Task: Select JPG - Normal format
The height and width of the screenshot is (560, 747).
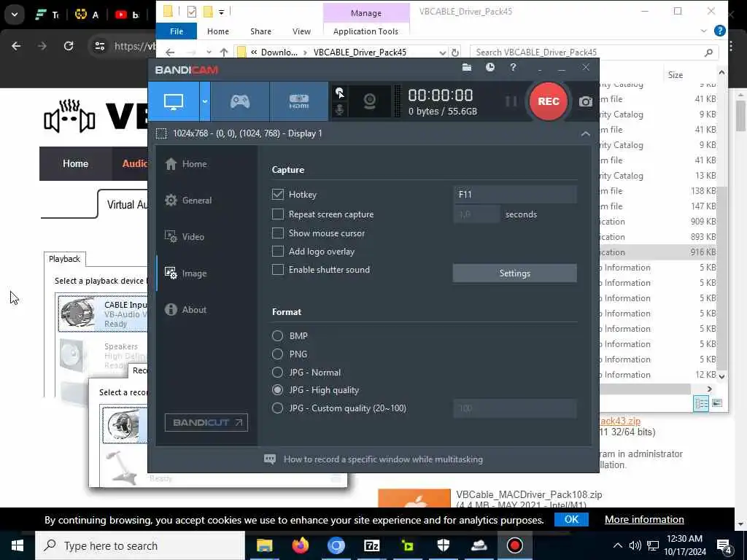Action: [277, 372]
